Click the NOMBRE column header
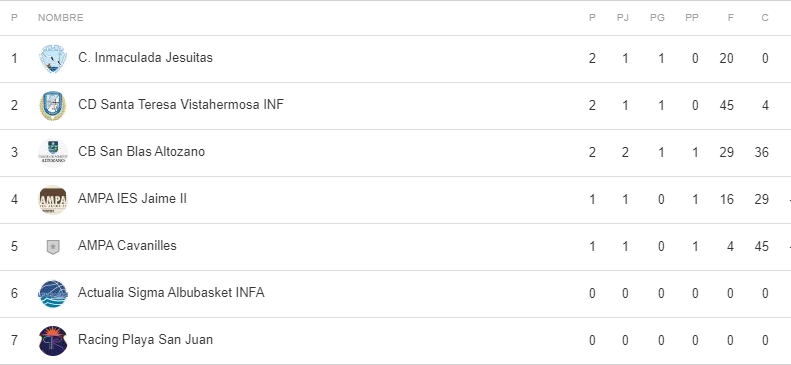This screenshot has width=791, height=365. 61,18
